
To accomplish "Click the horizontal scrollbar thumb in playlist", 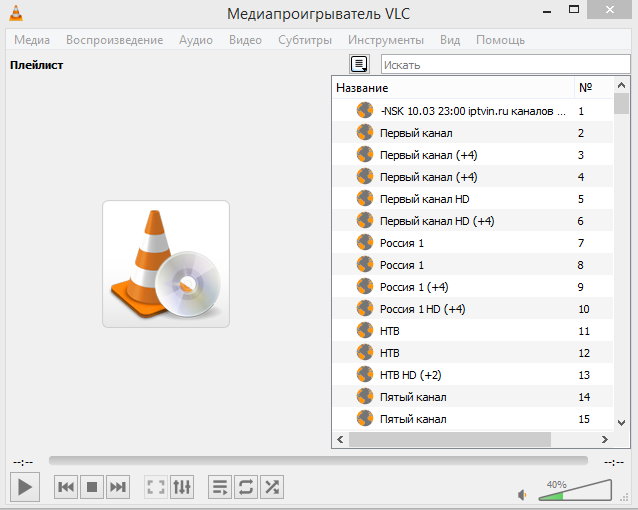I will [x=450, y=439].
